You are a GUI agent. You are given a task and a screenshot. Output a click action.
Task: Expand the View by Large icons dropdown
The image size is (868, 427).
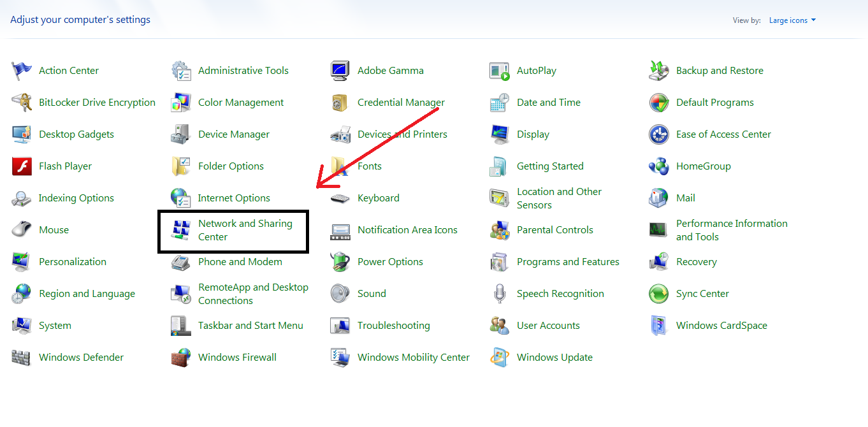point(792,20)
